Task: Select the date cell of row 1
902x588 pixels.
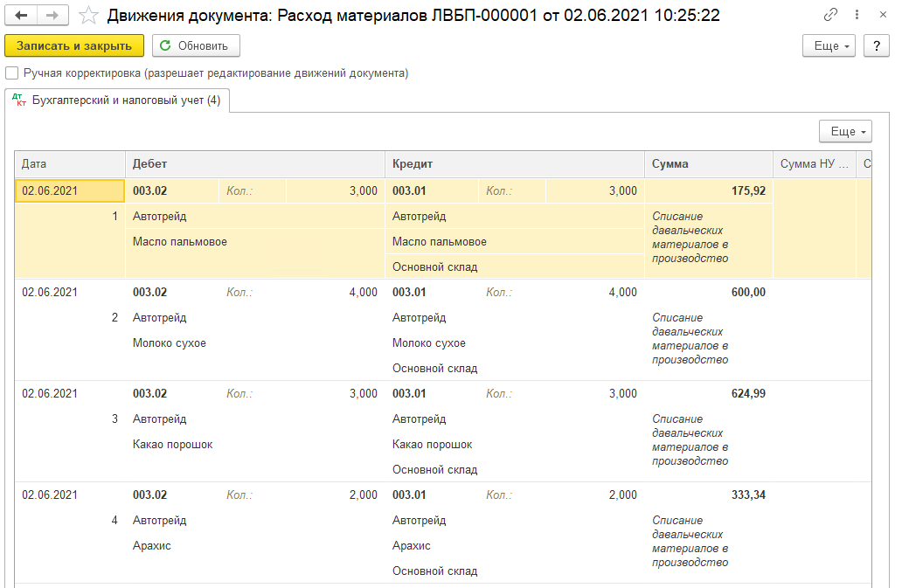Action: pyautogui.click(x=70, y=190)
